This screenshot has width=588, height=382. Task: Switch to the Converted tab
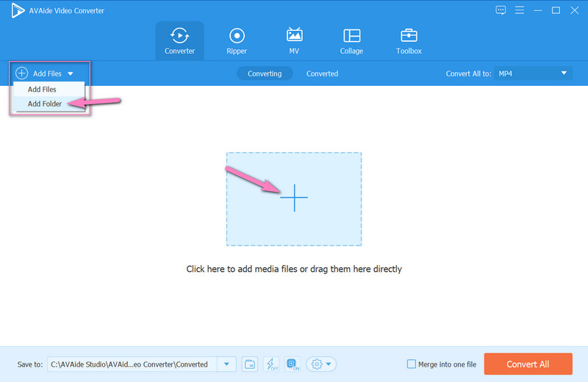point(322,73)
